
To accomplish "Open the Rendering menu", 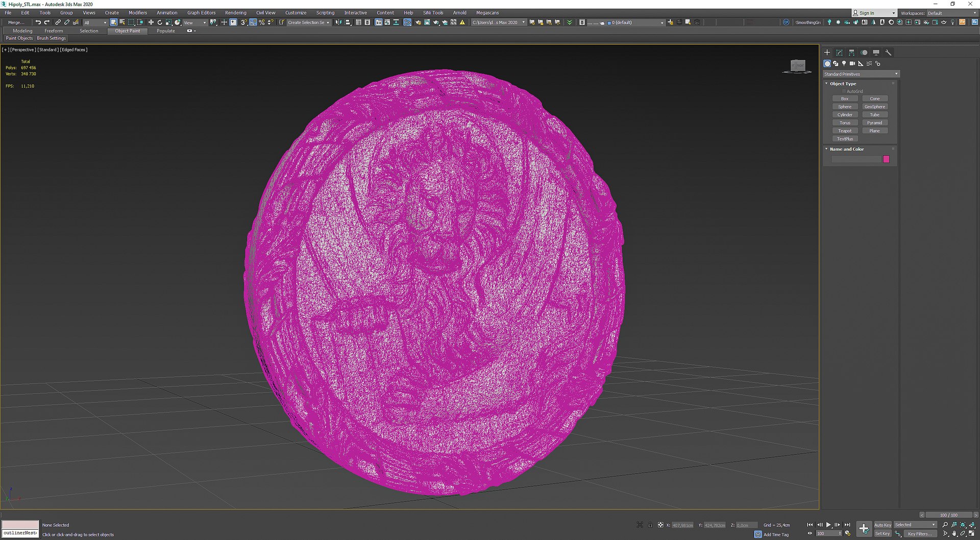I will [235, 13].
